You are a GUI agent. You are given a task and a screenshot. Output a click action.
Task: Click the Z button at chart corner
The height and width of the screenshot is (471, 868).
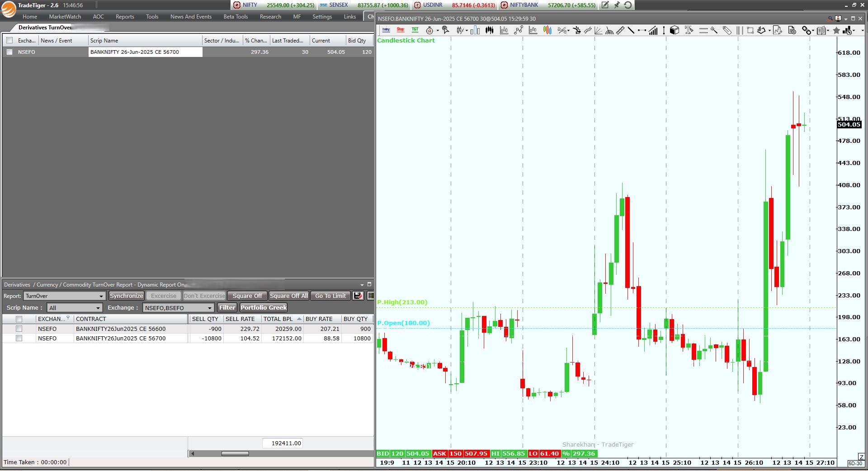click(862, 457)
